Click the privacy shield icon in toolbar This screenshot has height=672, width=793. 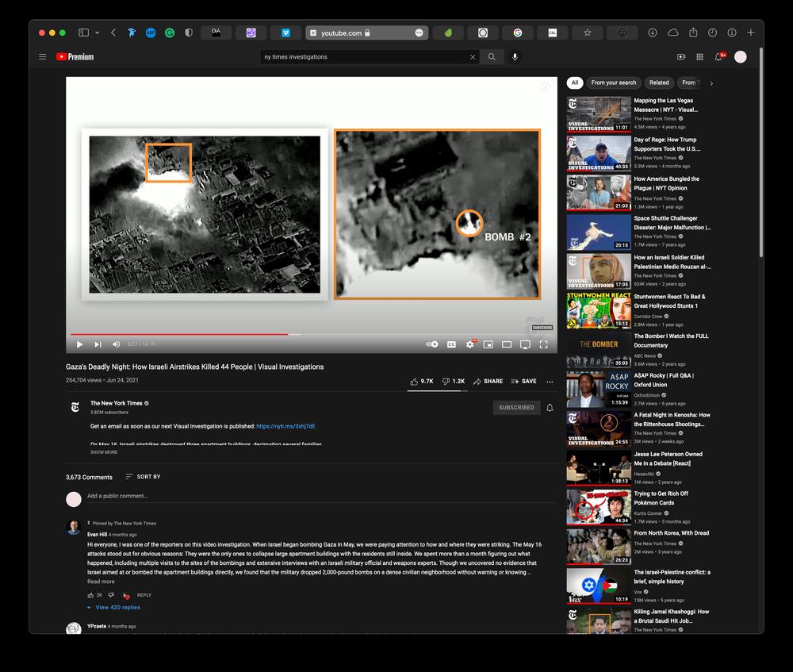(189, 33)
